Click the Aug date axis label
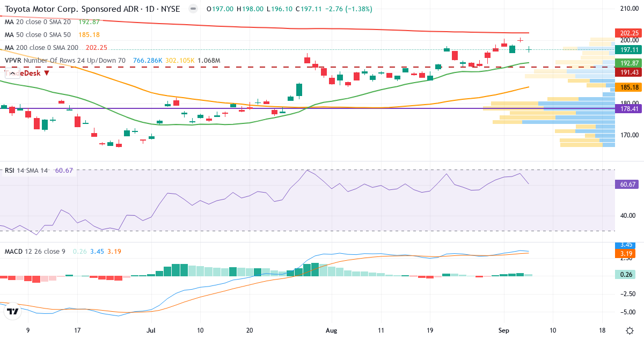The image size is (644, 338). (x=332, y=330)
